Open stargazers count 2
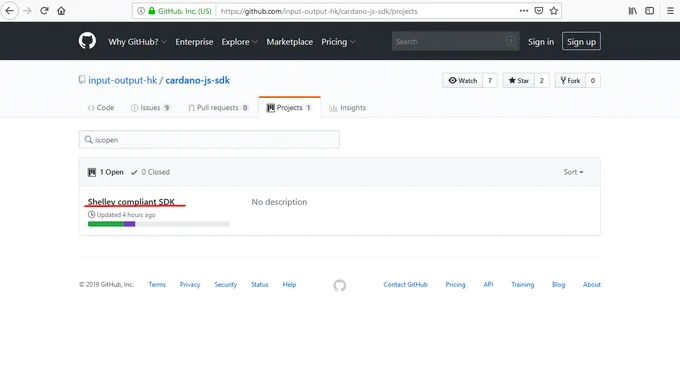 (542, 81)
